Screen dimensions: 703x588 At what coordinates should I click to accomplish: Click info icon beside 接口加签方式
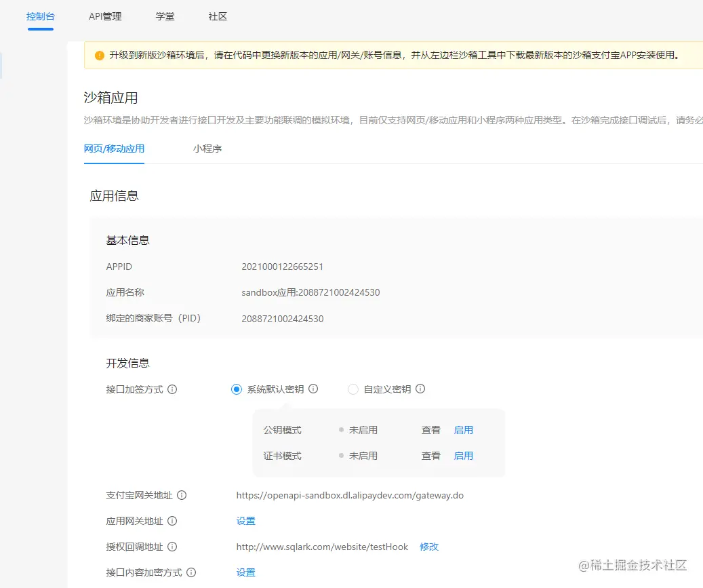click(x=172, y=389)
